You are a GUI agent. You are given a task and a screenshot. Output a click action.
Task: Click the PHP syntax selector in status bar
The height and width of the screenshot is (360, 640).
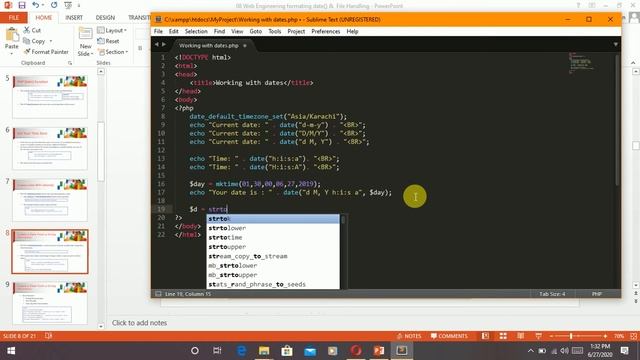click(x=597, y=294)
